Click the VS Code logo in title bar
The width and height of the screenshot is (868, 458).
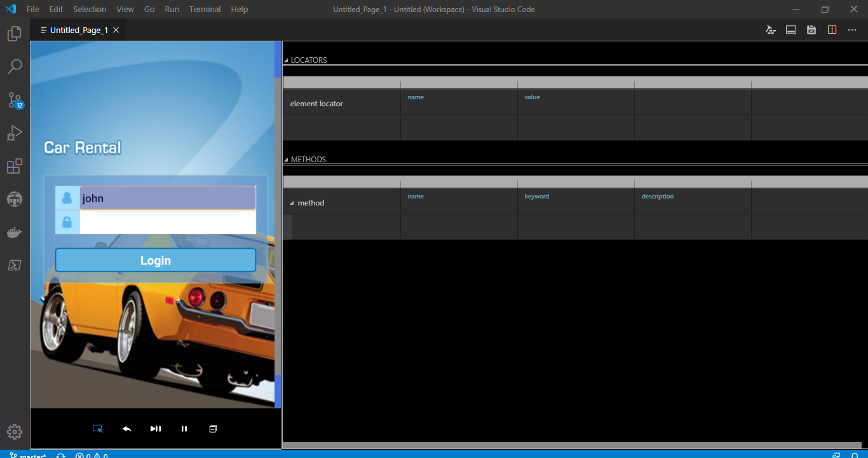pyautogui.click(x=11, y=10)
